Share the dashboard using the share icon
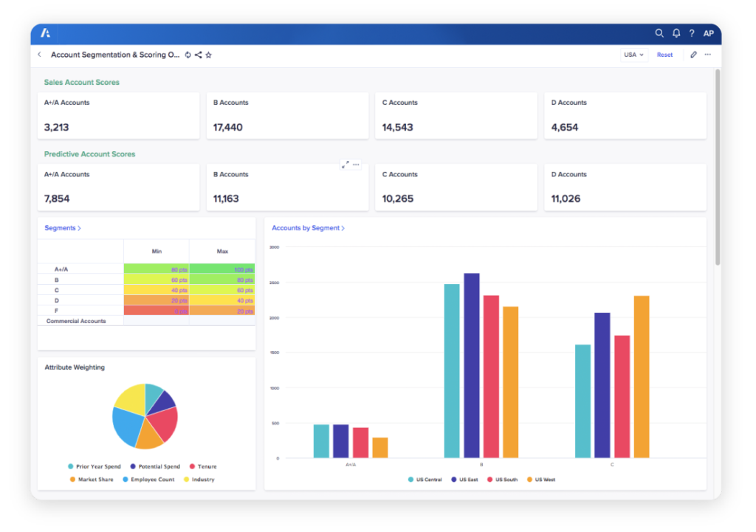This screenshot has height=532, width=756. coord(198,55)
